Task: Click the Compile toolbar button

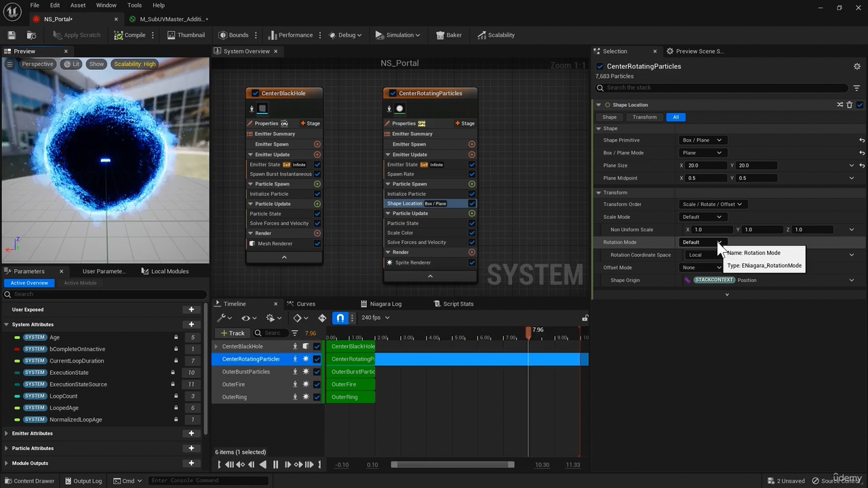Action: (x=130, y=35)
